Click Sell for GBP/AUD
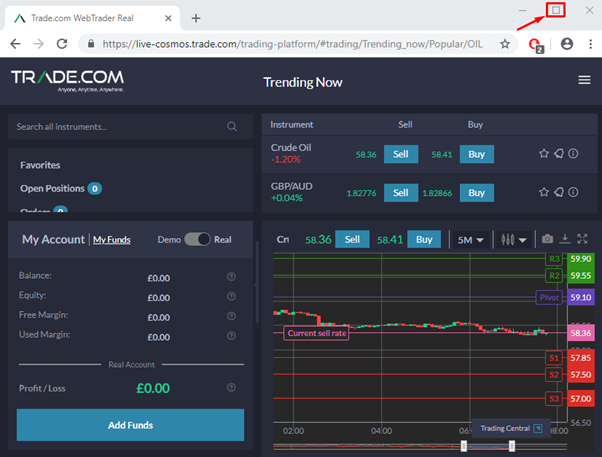 click(401, 192)
